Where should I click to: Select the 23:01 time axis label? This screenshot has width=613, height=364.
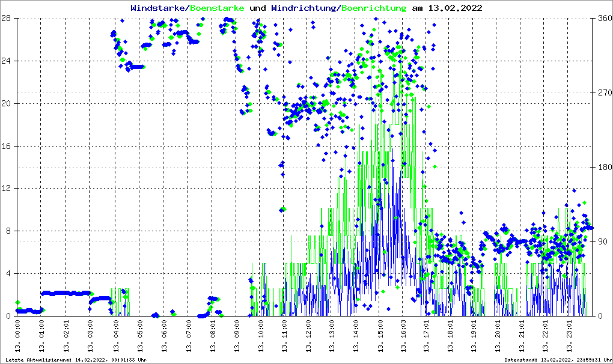click(571, 335)
